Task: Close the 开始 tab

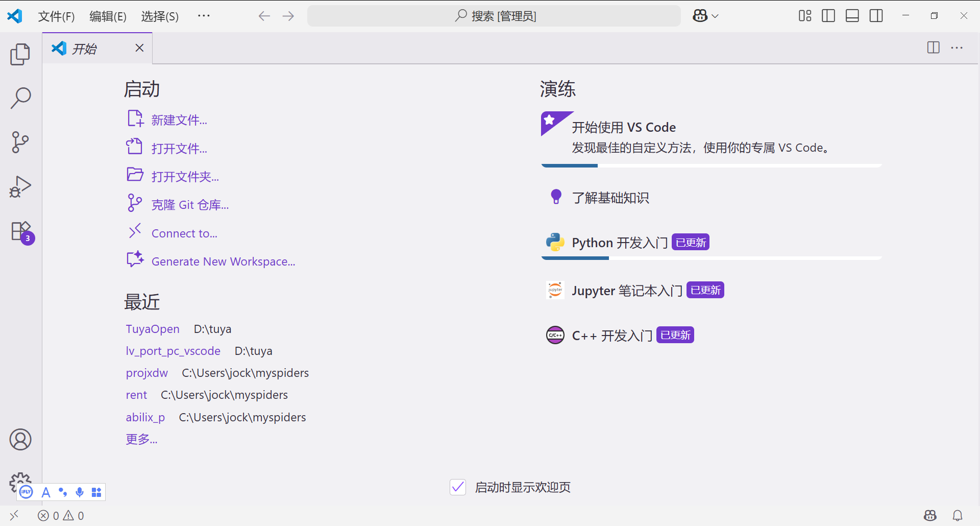Action: pyautogui.click(x=139, y=48)
